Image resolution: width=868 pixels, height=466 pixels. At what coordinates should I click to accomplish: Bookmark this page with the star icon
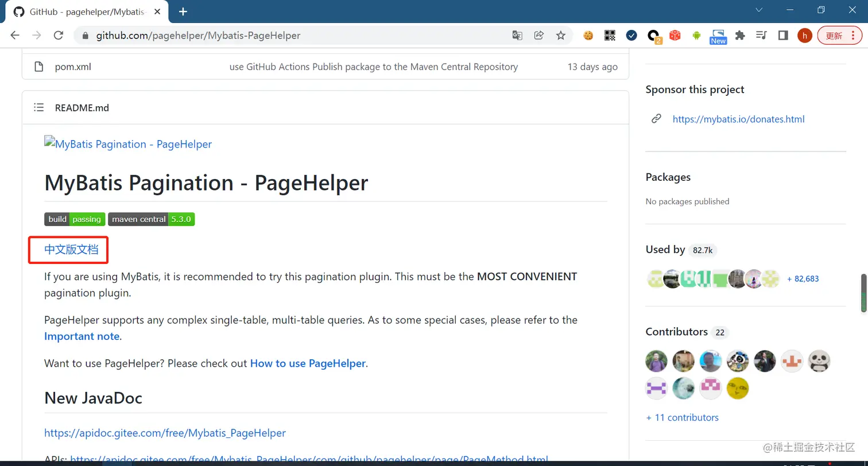coord(561,36)
